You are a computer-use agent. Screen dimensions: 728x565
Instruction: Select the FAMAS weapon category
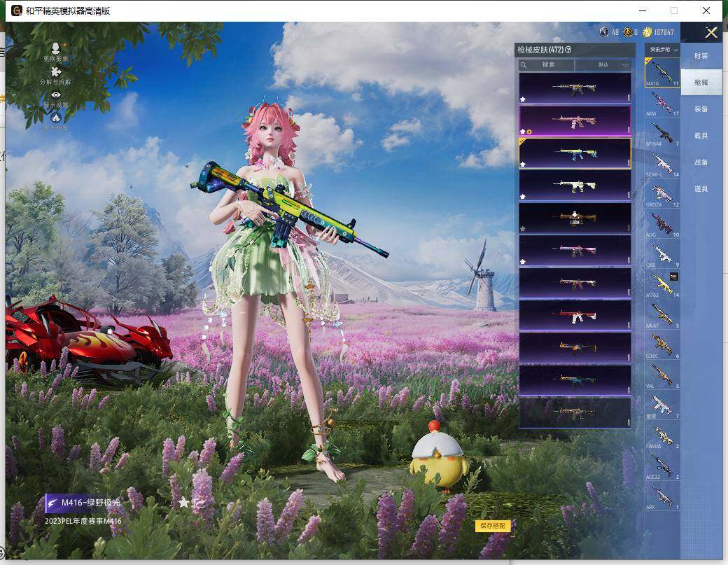pyautogui.click(x=662, y=435)
